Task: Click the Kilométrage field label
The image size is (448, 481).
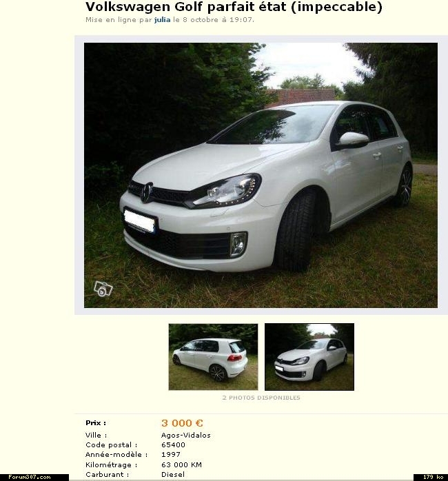Action: tap(112, 464)
